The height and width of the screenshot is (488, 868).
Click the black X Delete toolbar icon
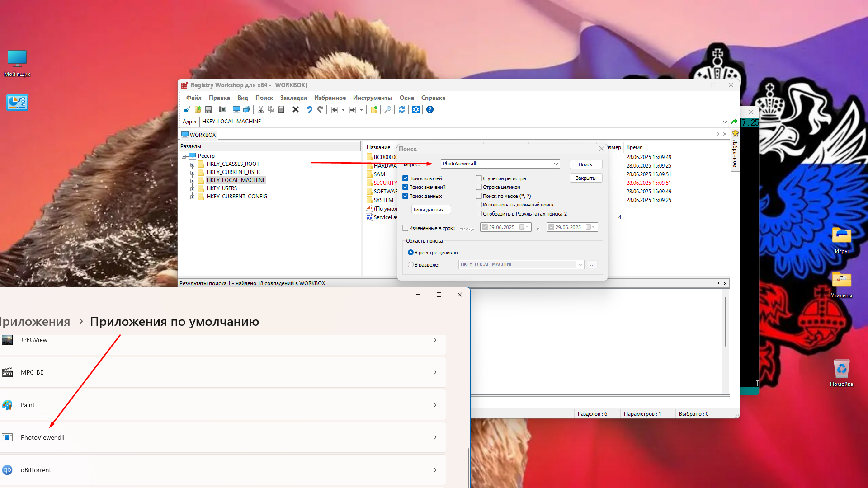(296, 109)
